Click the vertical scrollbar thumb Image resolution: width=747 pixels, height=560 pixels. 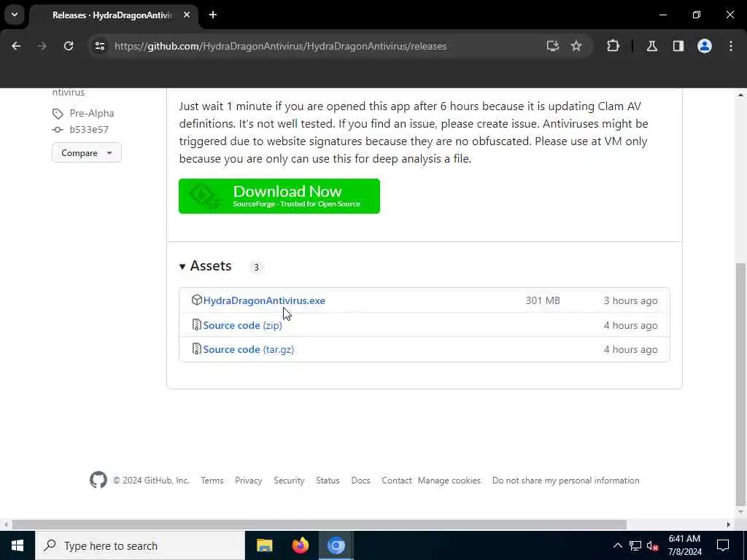pyautogui.click(x=740, y=384)
